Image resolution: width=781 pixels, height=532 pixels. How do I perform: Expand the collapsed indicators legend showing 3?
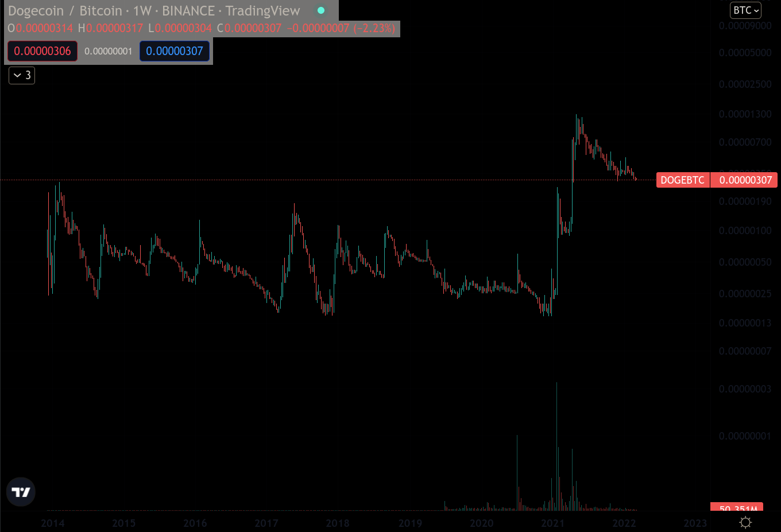point(22,75)
